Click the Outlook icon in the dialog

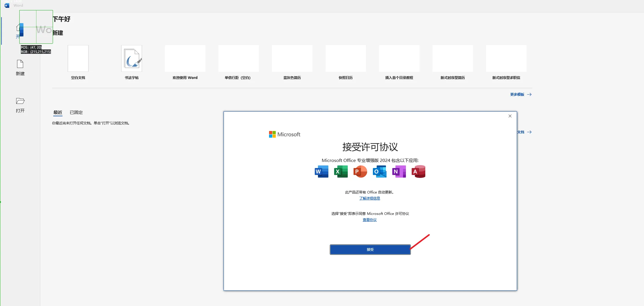(x=380, y=172)
